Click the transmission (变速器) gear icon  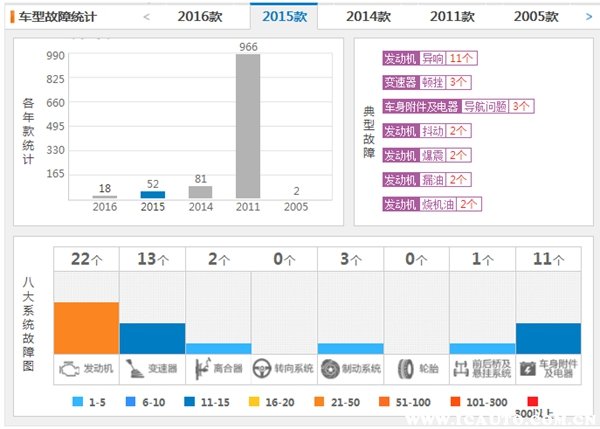[x=133, y=368]
